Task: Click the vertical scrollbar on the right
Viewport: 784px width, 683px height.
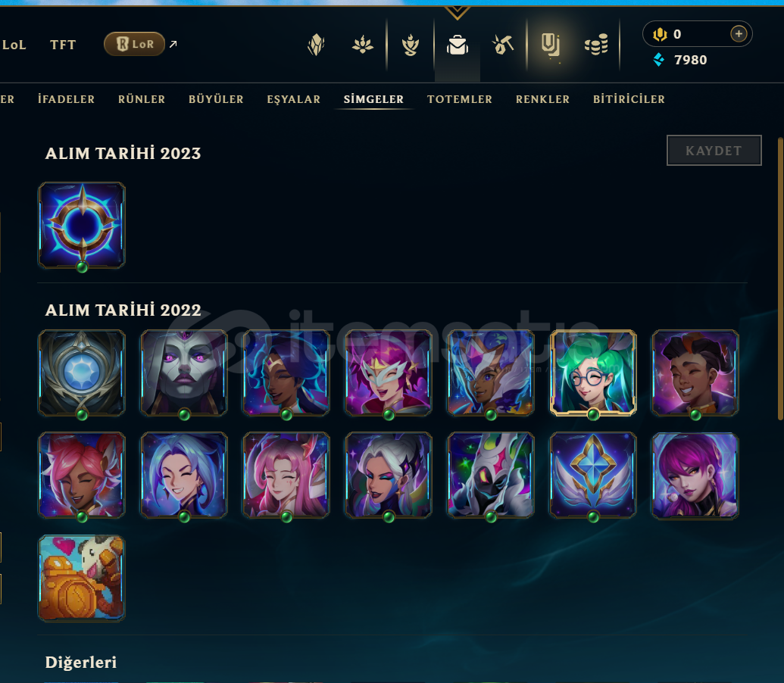Action: point(780,280)
